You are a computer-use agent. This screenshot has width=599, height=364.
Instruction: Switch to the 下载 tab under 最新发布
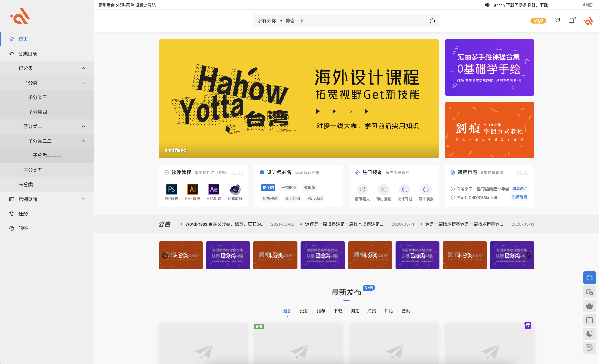tap(338, 310)
